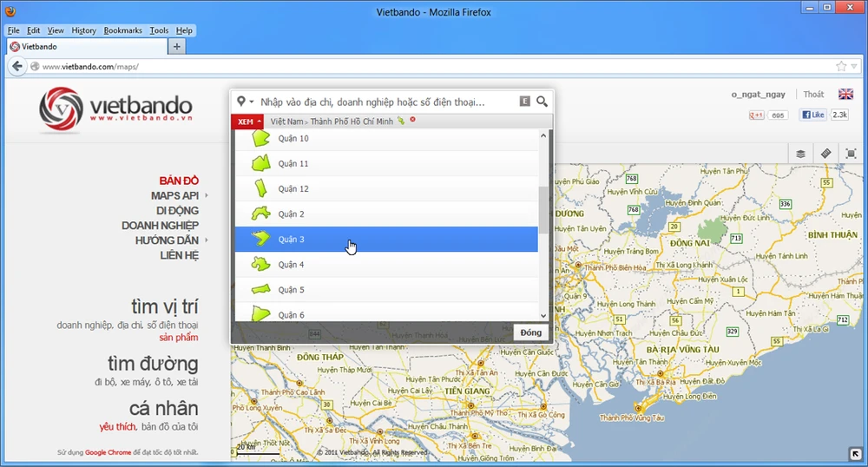
Task: Click the search magnifier icon
Action: coord(542,102)
